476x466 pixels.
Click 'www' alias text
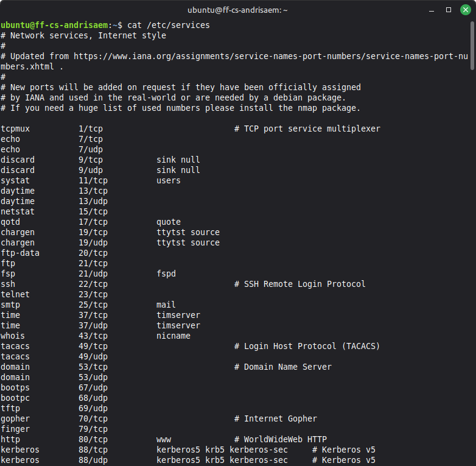coord(164,440)
